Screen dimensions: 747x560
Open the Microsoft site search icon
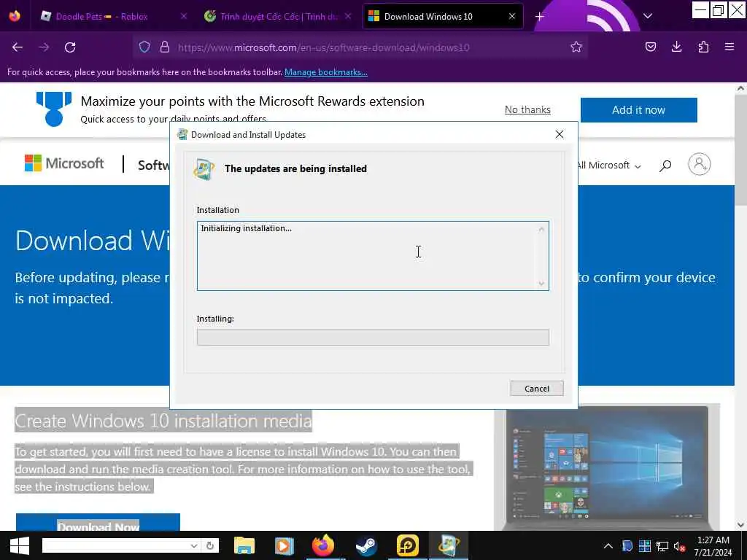[x=665, y=166]
